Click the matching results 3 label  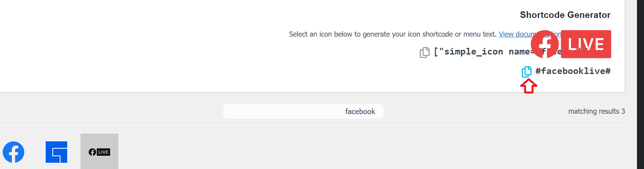point(596,111)
